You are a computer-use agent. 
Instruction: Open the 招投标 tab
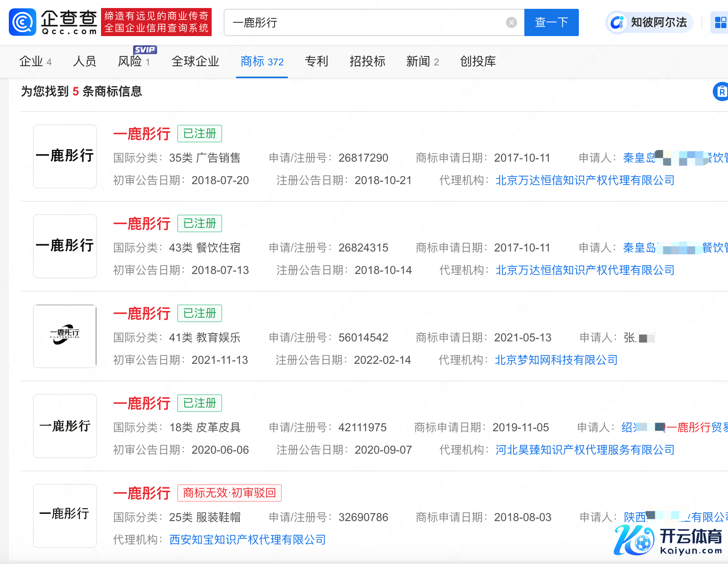pyautogui.click(x=367, y=61)
